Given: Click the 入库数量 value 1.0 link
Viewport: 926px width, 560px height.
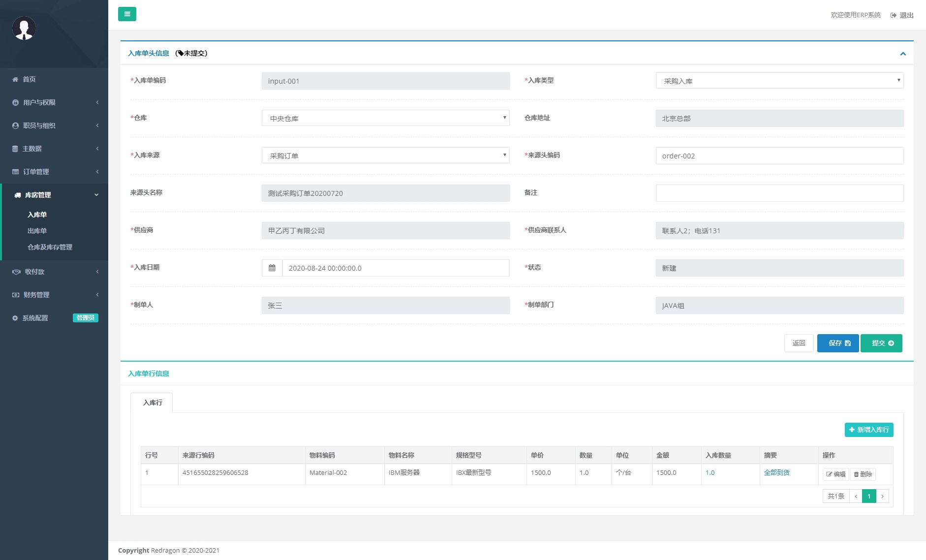Looking at the screenshot, I should pyautogui.click(x=710, y=472).
